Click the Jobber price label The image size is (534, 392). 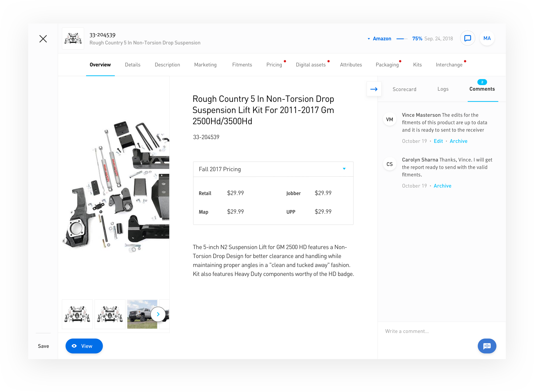[293, 193]
